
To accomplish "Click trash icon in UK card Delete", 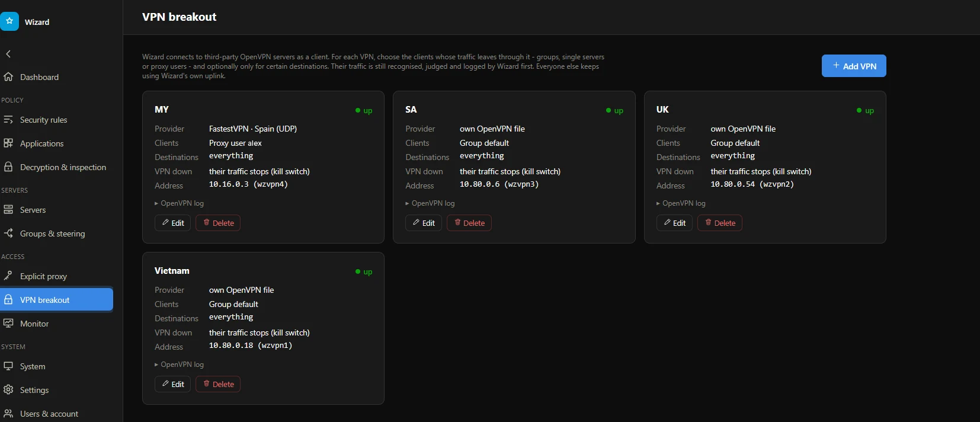I will [708, 223].
